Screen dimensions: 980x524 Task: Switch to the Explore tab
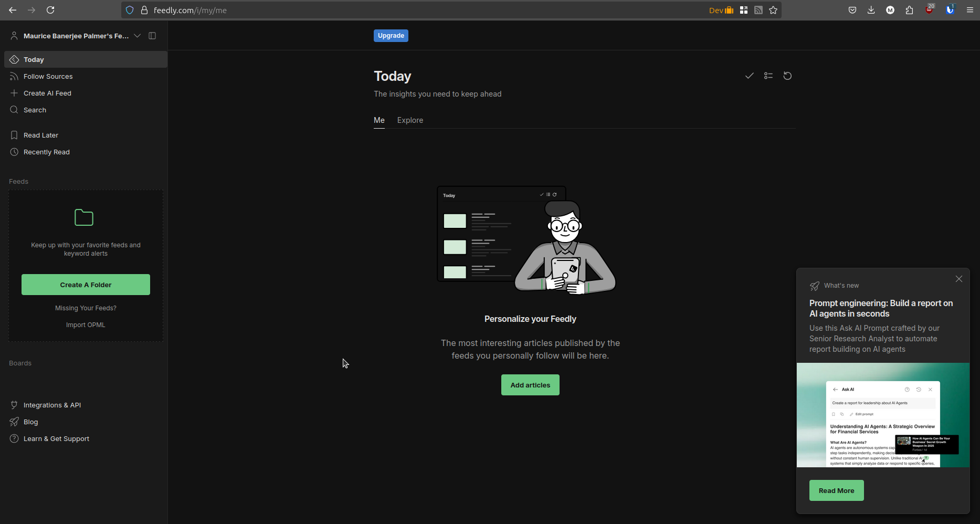tap(409, 120)
